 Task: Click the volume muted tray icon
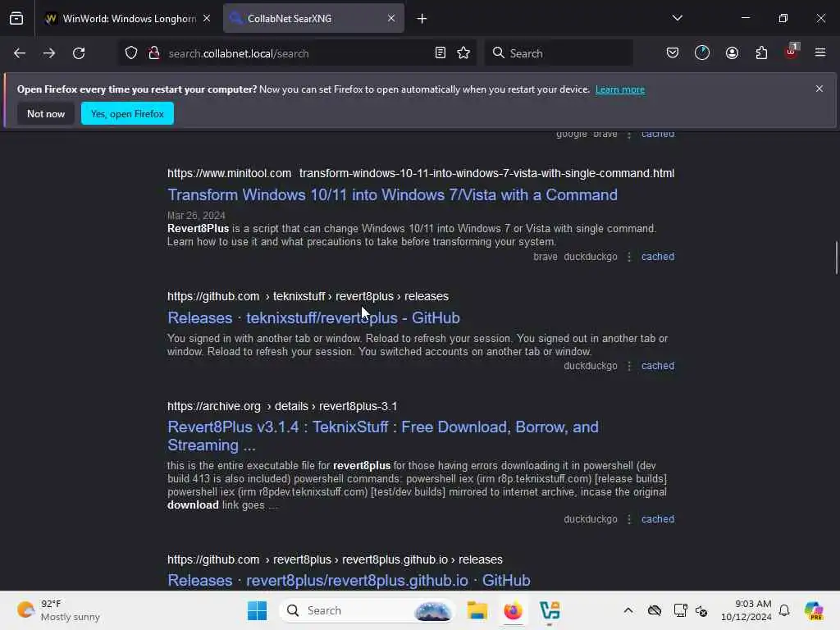pyautogui.click(x=702, y=610)
